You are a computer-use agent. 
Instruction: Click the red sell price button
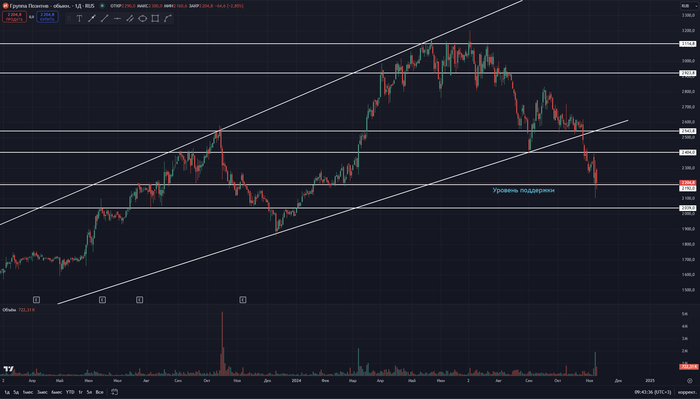coord(14,17)
